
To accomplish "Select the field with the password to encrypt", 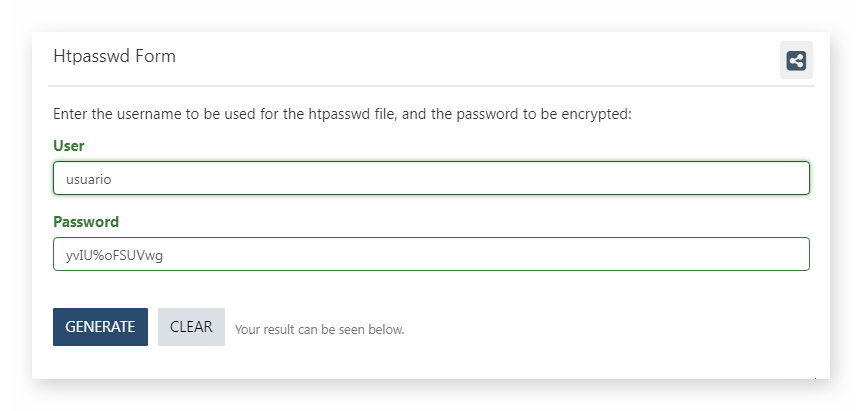I will (431, 254).
